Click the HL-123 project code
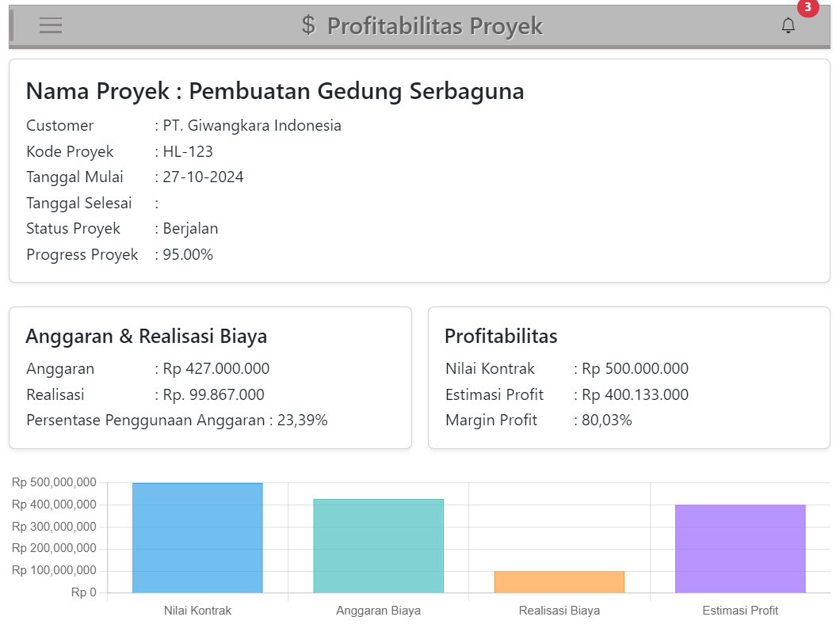This screenshot has width=840, height=632. tap(188, 151)
